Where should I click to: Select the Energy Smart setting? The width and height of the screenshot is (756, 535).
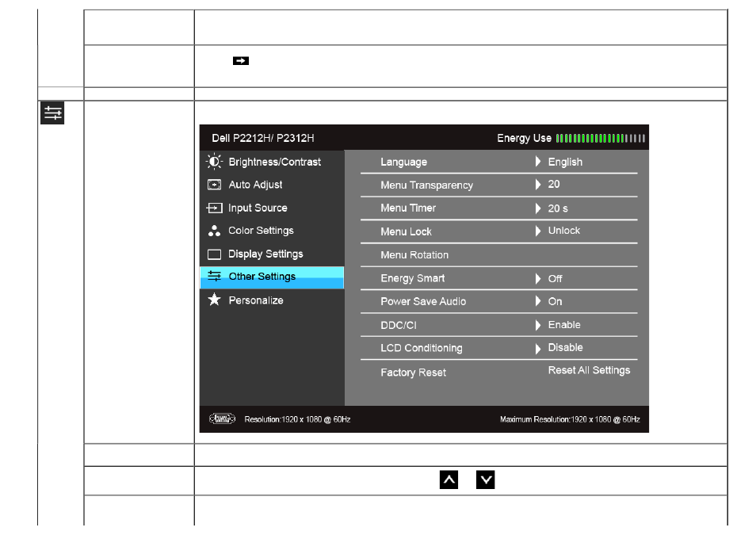[x=499, y=278]
